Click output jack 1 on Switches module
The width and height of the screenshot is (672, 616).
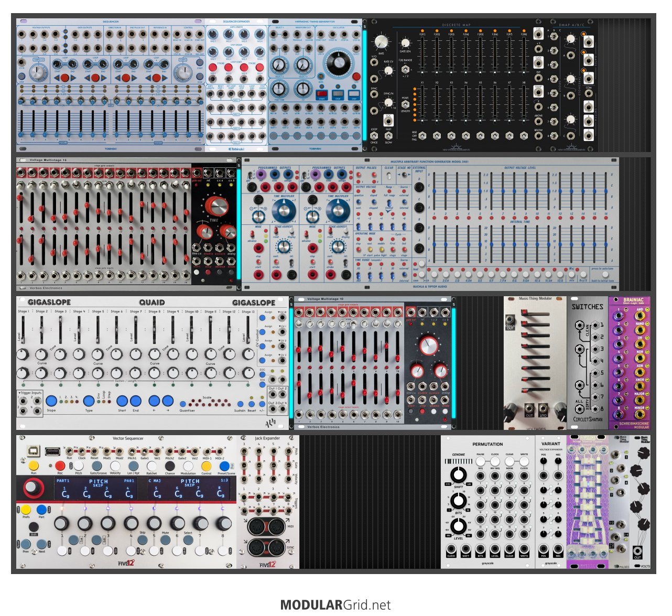click(x=595, y=325)
